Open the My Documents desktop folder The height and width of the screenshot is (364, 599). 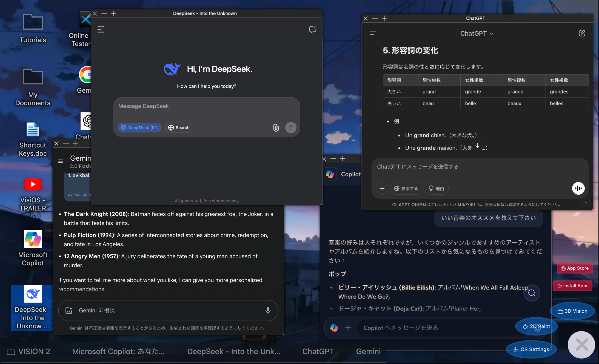tap(33, 87)
